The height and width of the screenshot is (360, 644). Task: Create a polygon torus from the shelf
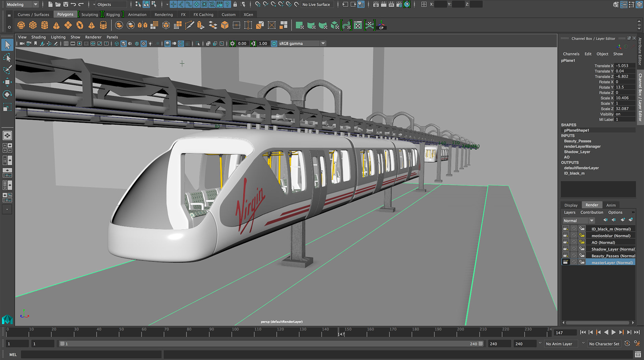point(80,25)
